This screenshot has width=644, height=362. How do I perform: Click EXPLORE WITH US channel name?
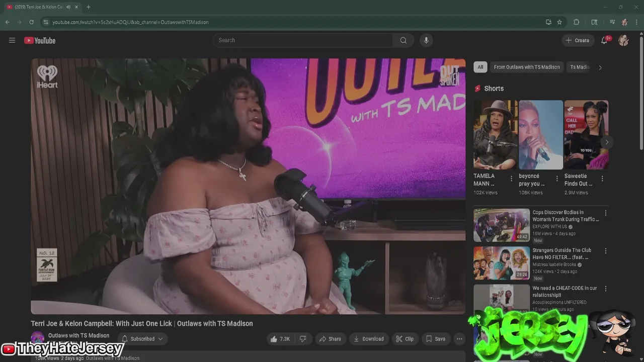(550, 227)
